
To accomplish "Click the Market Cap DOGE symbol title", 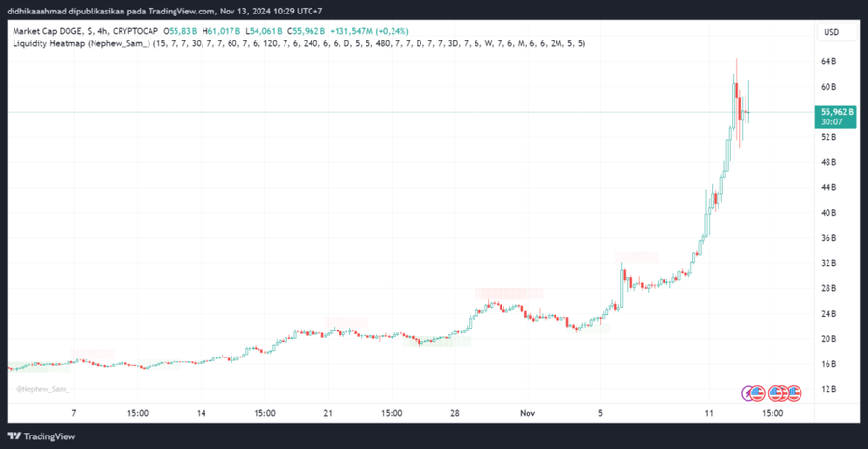I will point(57,31).
